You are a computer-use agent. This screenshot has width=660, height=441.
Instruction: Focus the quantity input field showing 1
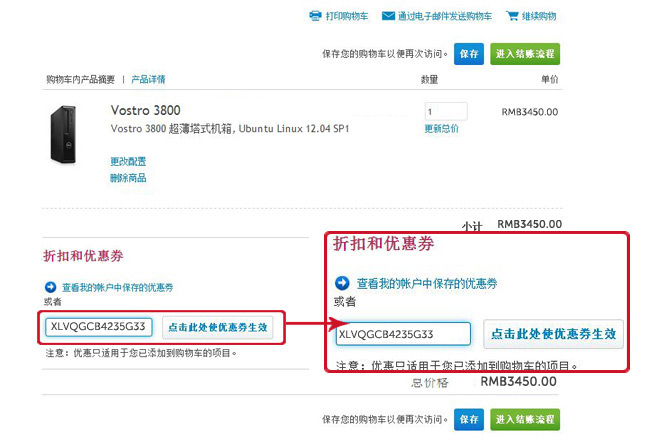pos(446,112)
